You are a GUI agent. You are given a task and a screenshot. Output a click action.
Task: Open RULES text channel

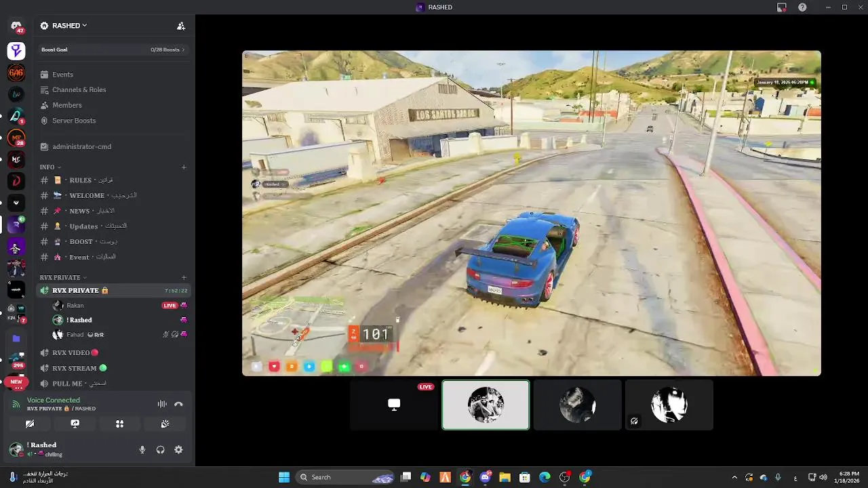[113, 180]
